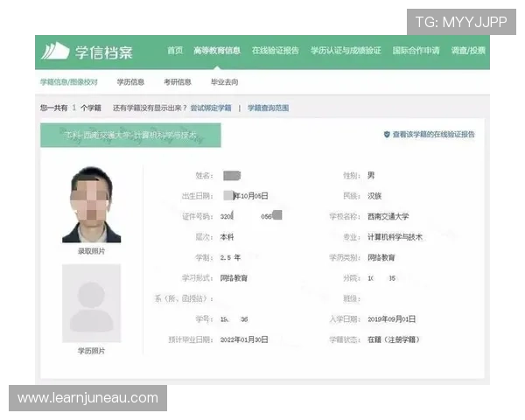This screenshot has height=420, width=525.
Task: Click the shield icon beside the verification report link
Action: 387,135
